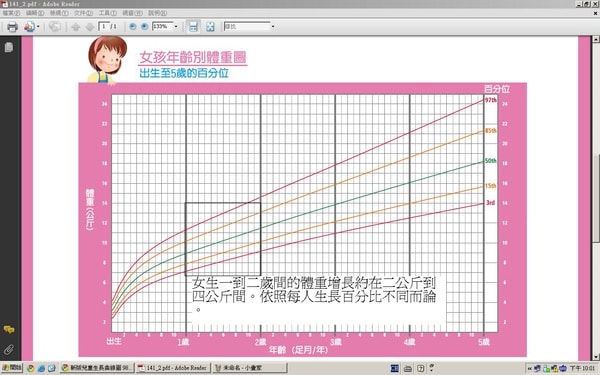Click the page number input field

pyautogui.click(x=104, y=26)
